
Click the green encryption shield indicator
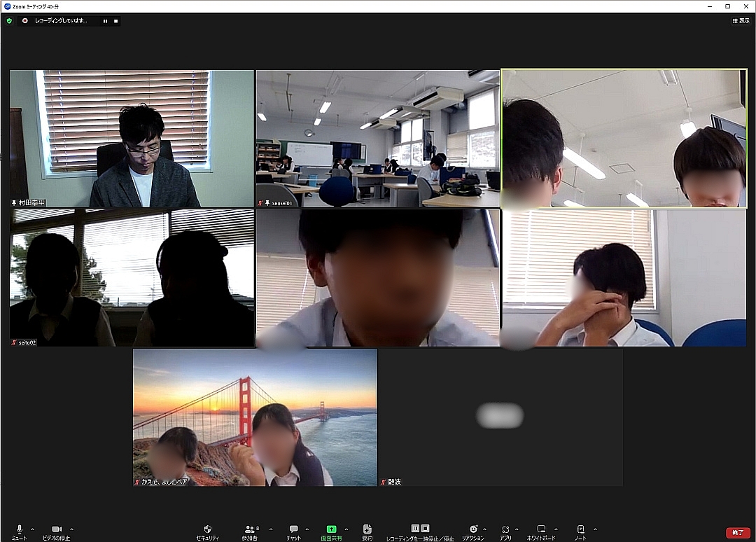click(9, 20)
